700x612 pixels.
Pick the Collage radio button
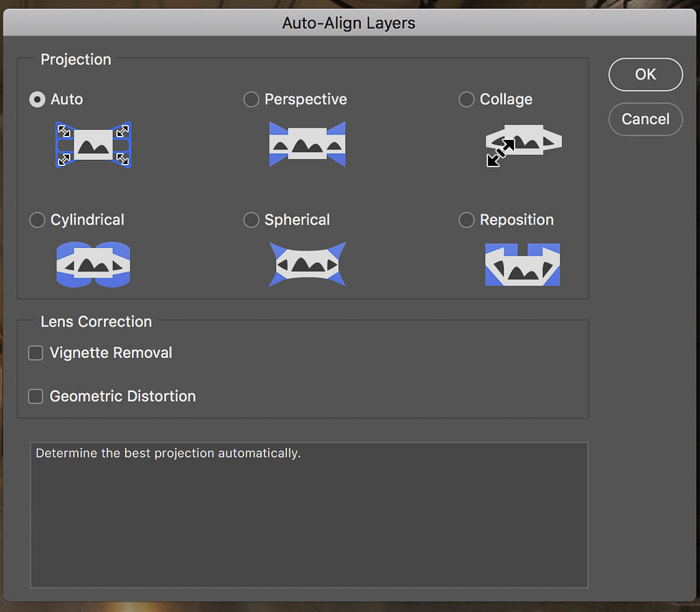coord(466,100)
